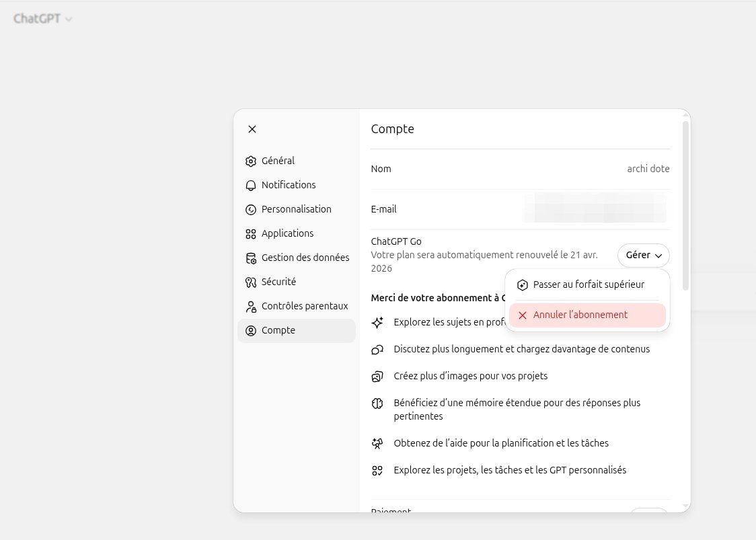The image size is (756, 540).
Task: Click the Gestion des données database icon
Action: click(x=251, y=258)
